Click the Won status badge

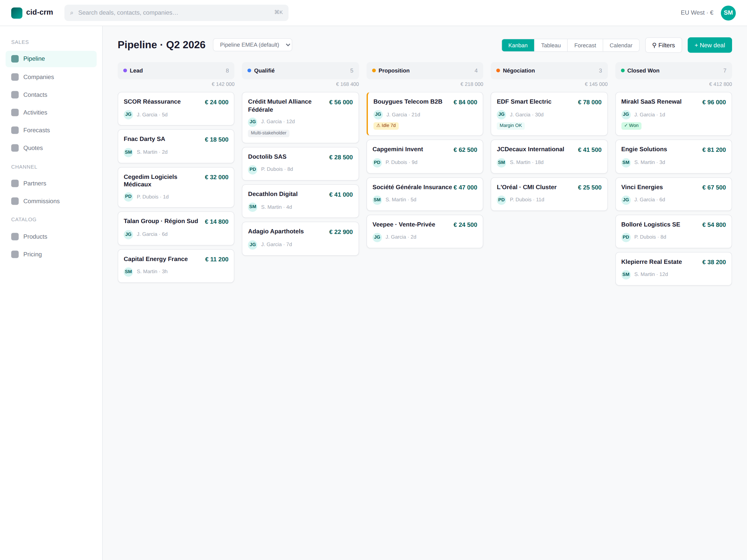[631, 126]
